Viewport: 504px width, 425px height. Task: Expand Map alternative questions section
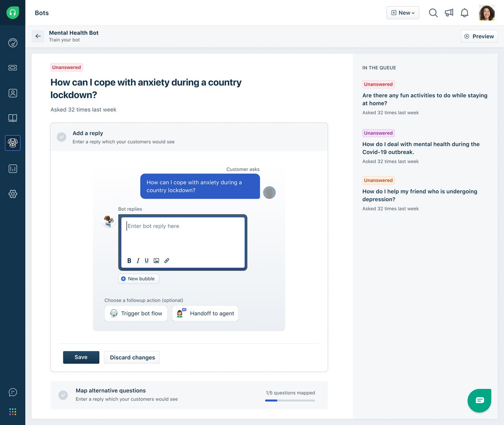tap(111, 391)
